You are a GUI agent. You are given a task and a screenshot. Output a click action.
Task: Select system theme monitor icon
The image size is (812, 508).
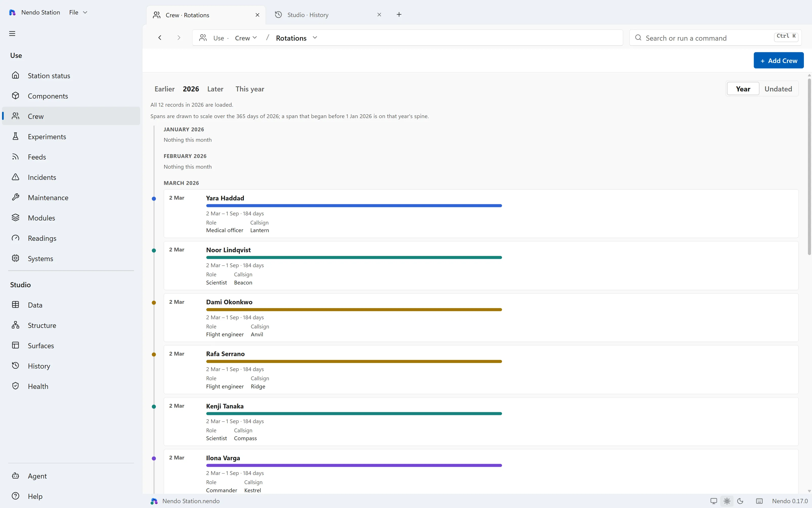click(714, 501)
